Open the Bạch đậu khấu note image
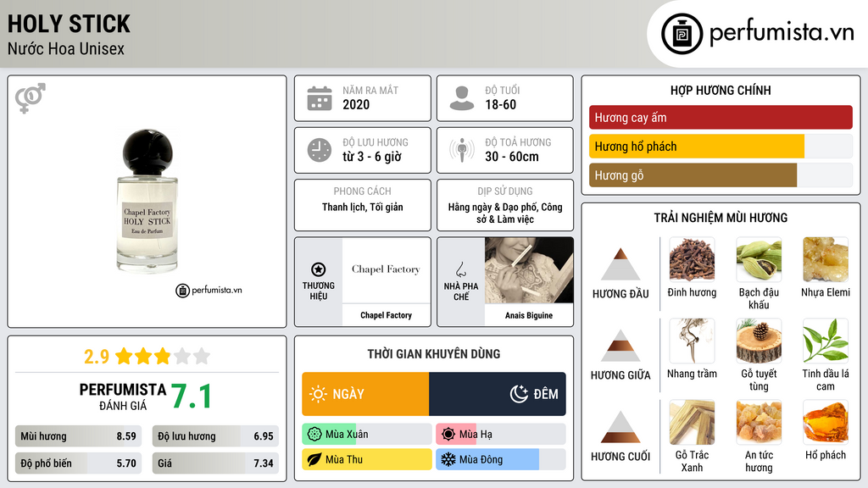 (759, 259)
